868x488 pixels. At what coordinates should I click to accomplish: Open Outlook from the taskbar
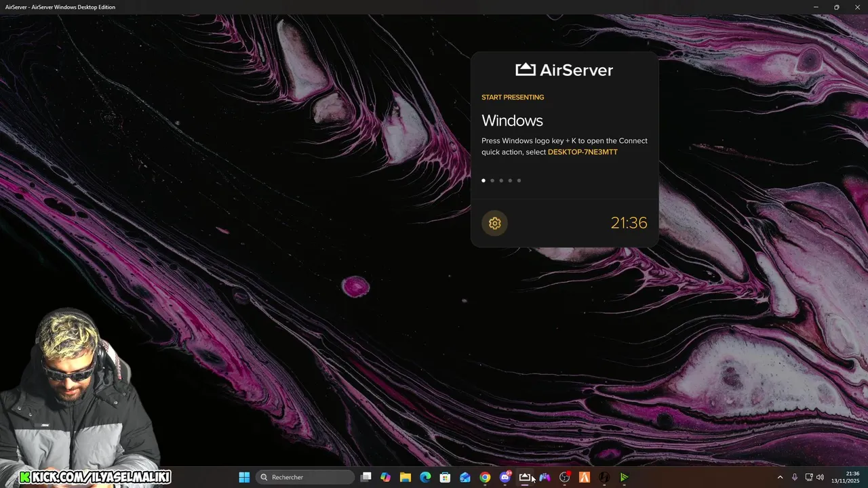pyautogui.click(x=465, y=477)
